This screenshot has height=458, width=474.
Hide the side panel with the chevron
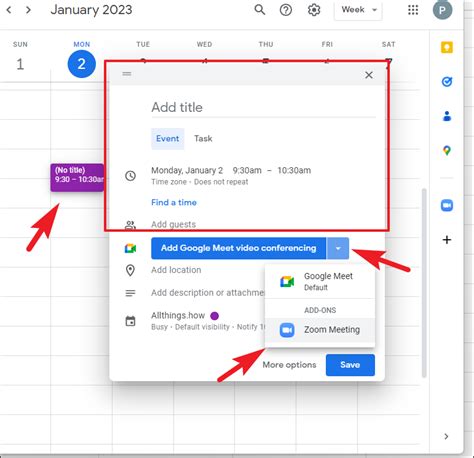coord(446,436)
